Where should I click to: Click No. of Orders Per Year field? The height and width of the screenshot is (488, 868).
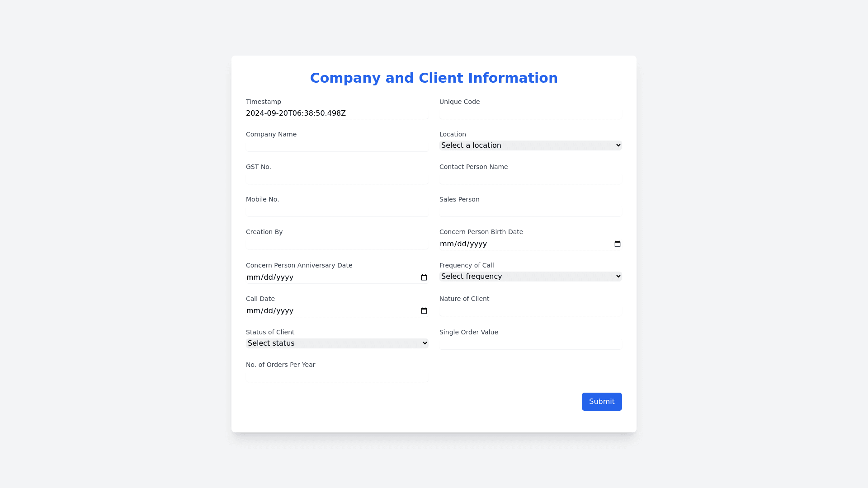click(337, 376)
